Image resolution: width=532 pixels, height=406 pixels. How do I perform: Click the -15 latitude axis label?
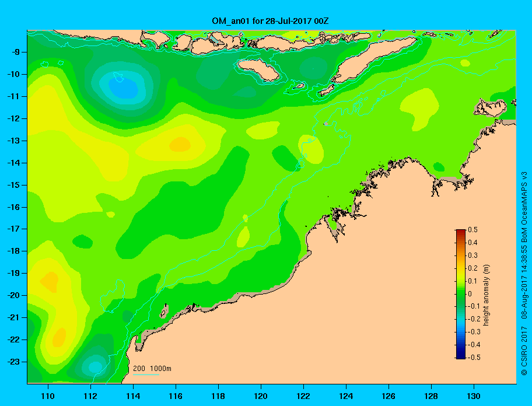coord(13,185)
